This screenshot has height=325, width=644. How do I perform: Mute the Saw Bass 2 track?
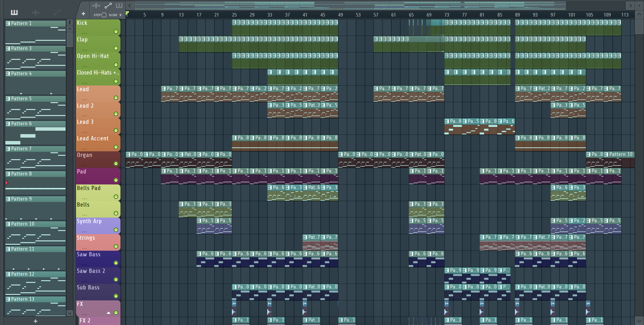pyautogui.click(x=116, y=280)
